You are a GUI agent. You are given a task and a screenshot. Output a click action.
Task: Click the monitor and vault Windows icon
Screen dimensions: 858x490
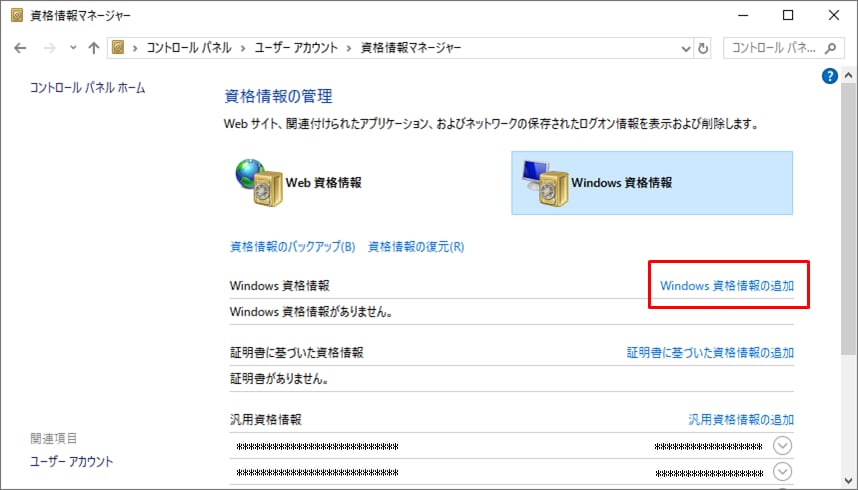tap(545, 183)
